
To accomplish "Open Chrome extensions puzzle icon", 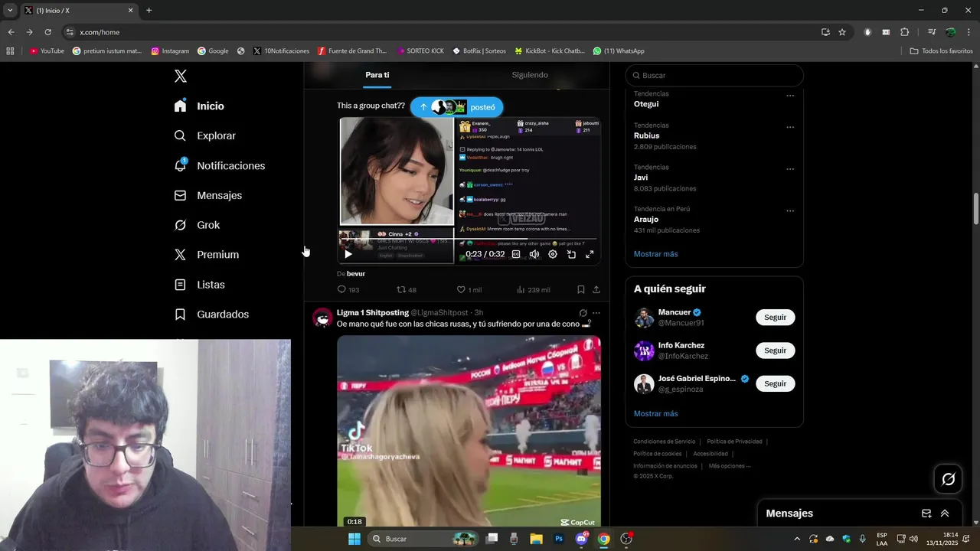I will 904,32.
